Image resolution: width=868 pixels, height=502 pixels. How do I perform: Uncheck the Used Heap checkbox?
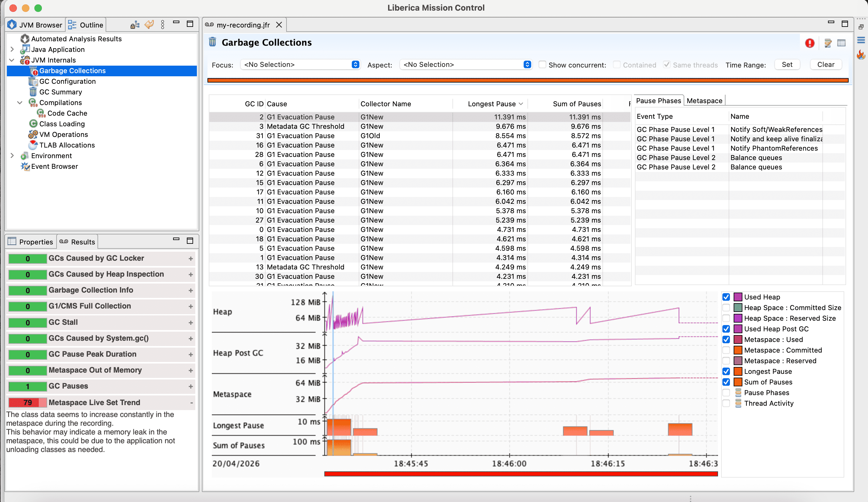tap(726, 297)
